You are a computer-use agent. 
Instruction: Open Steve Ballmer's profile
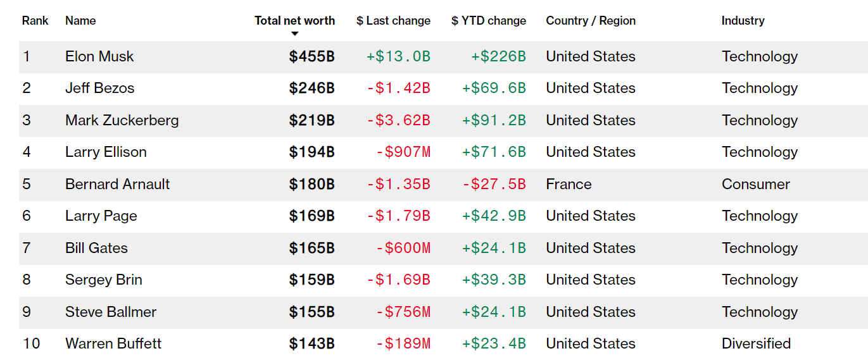[110, 312]
